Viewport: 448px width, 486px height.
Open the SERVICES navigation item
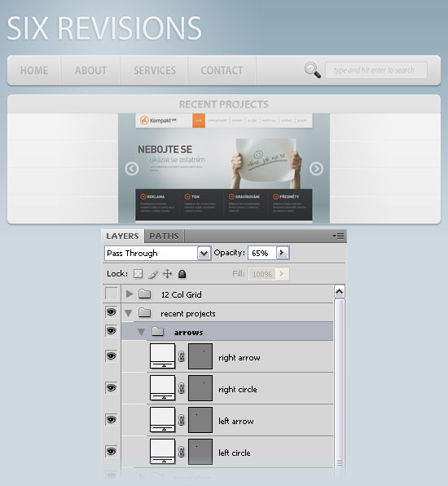coord(155,70)
